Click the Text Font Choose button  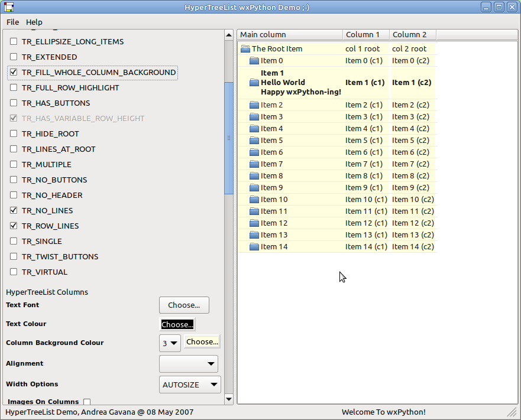184,305
